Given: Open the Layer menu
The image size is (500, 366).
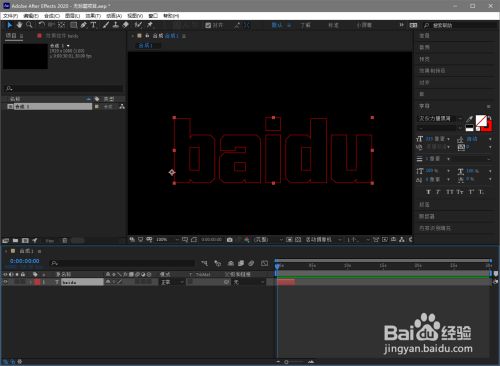Looking at the screenshot, I should 72,16.
